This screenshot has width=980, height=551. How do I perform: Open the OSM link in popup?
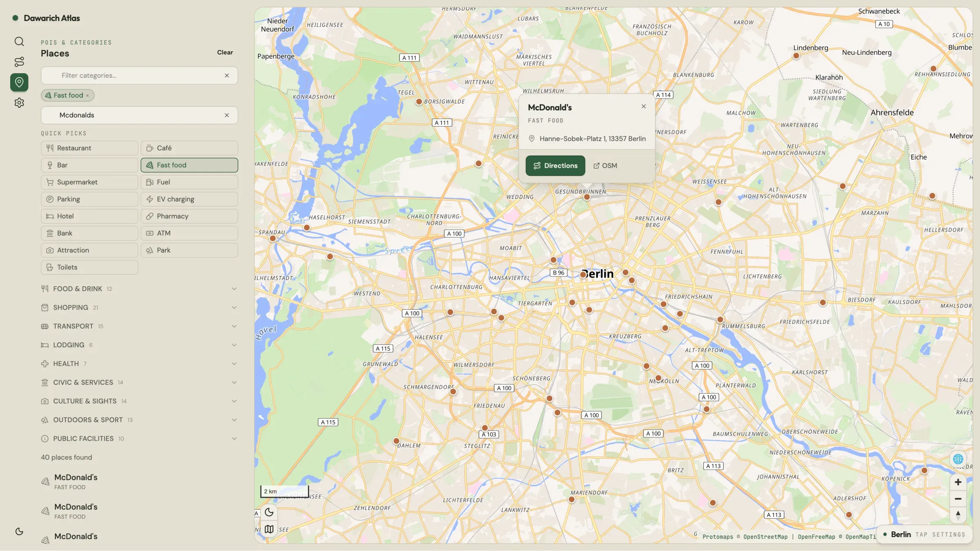point(605,165)
